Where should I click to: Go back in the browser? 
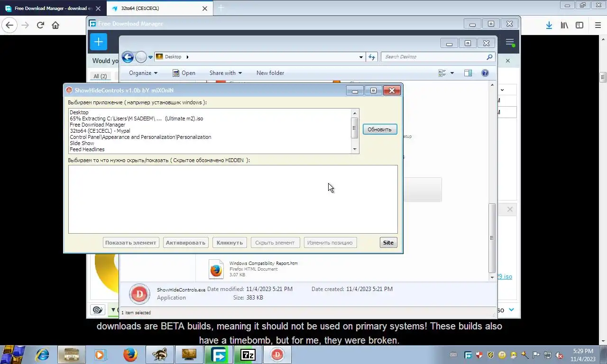tap(9, 25)
